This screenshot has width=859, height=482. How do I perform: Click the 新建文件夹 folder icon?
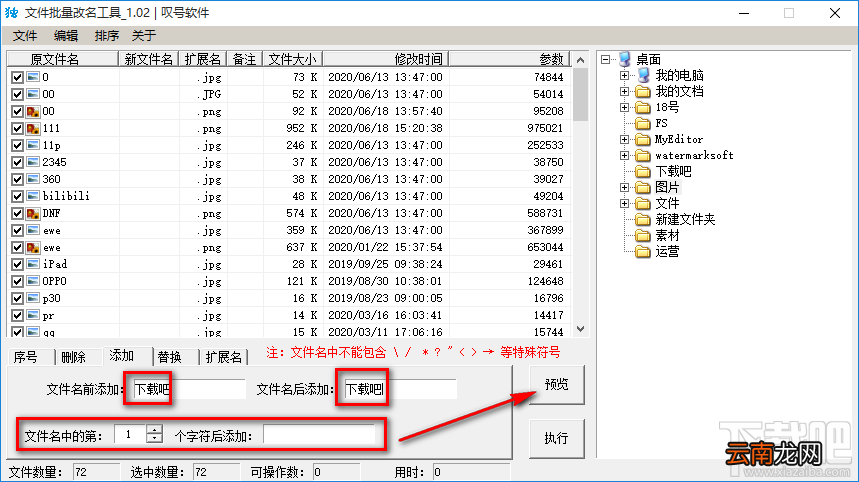click(x=643, y=219)
